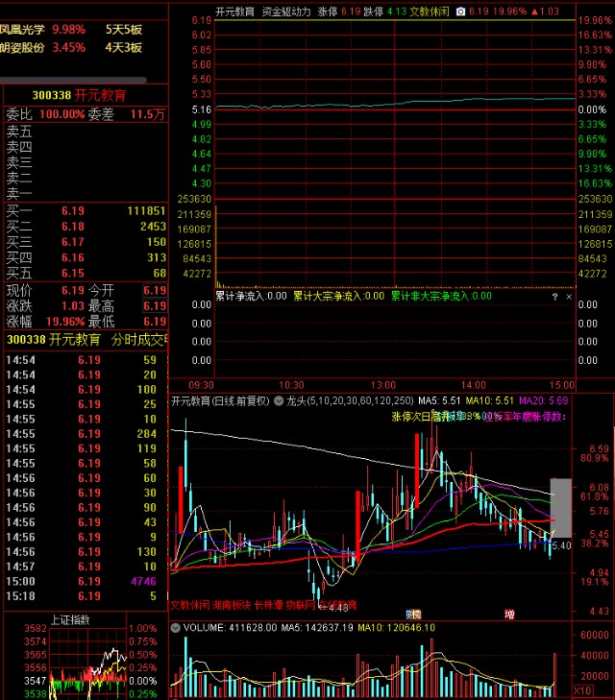Click the 财 marker on daily chart
Image resolution: width=615 pixels, height=700 pixels.
[x=409, y=615]
